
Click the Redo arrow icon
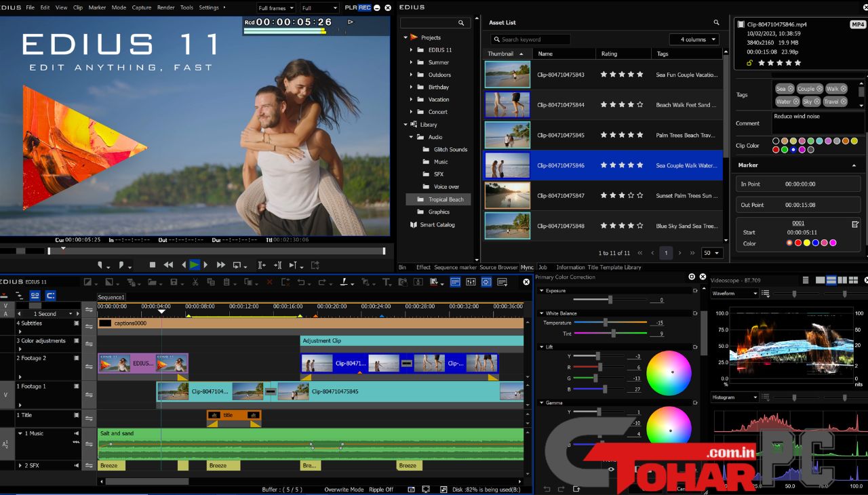[x=321, y=282]
